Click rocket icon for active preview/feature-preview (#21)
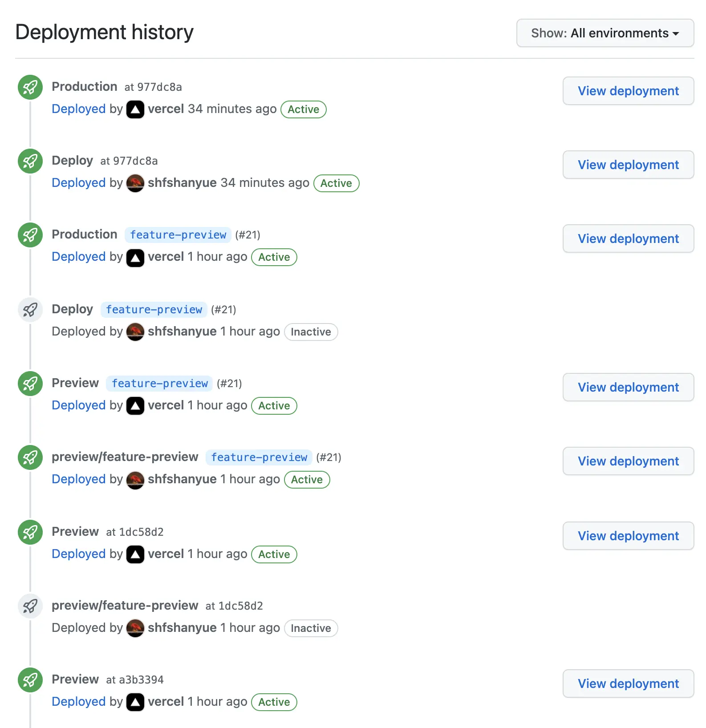This screenshot has height=728, width=706. 30,457
